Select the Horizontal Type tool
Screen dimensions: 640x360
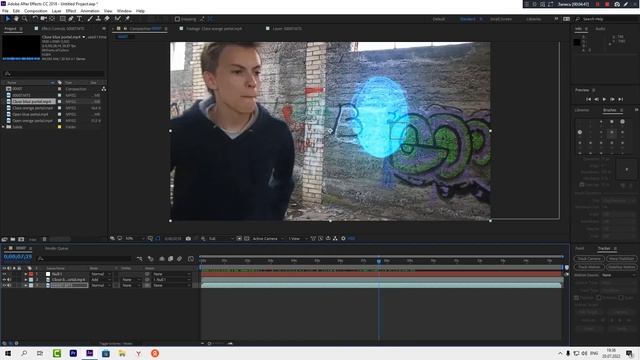tap(79, 19)
